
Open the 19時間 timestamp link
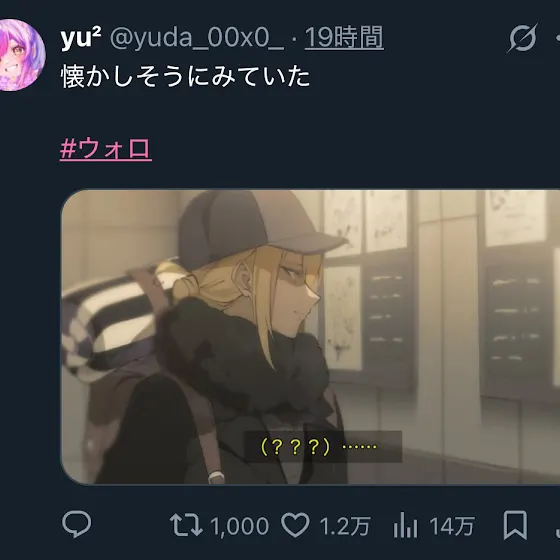344,37
